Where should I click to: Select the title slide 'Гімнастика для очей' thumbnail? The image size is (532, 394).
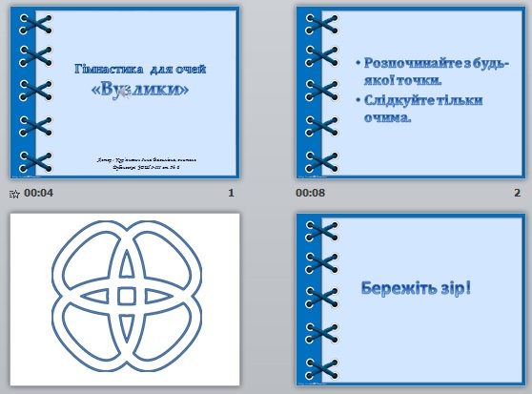(x=125, y=93)
